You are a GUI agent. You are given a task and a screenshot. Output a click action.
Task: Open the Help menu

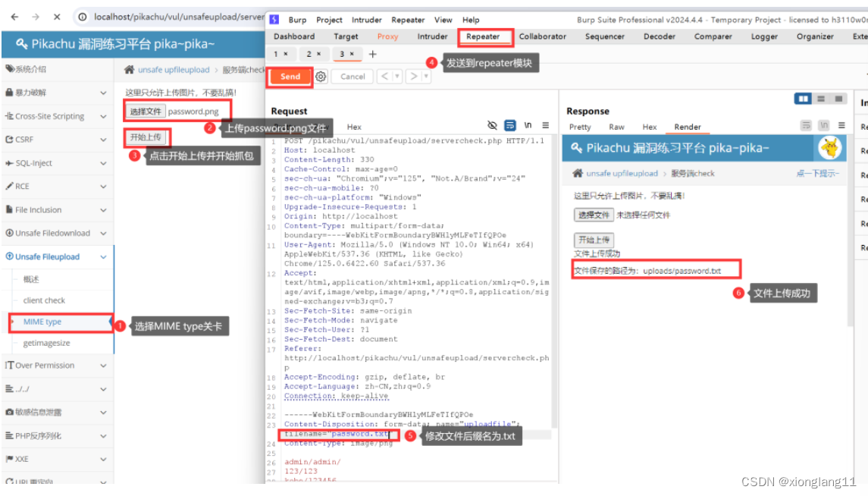(471, 20)
